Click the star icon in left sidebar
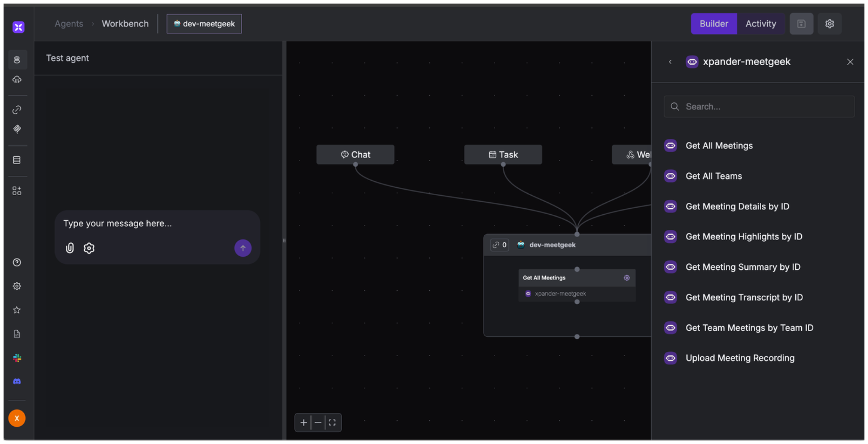 click(x=17, y=310)
